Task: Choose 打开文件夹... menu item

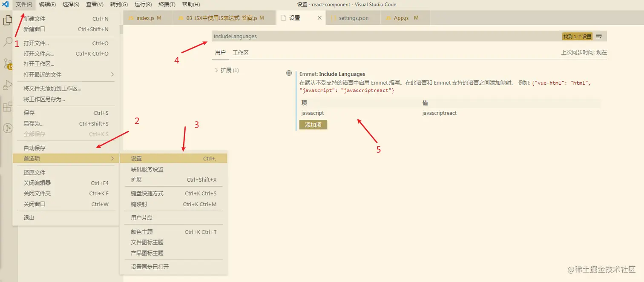Action: (66, 54)
